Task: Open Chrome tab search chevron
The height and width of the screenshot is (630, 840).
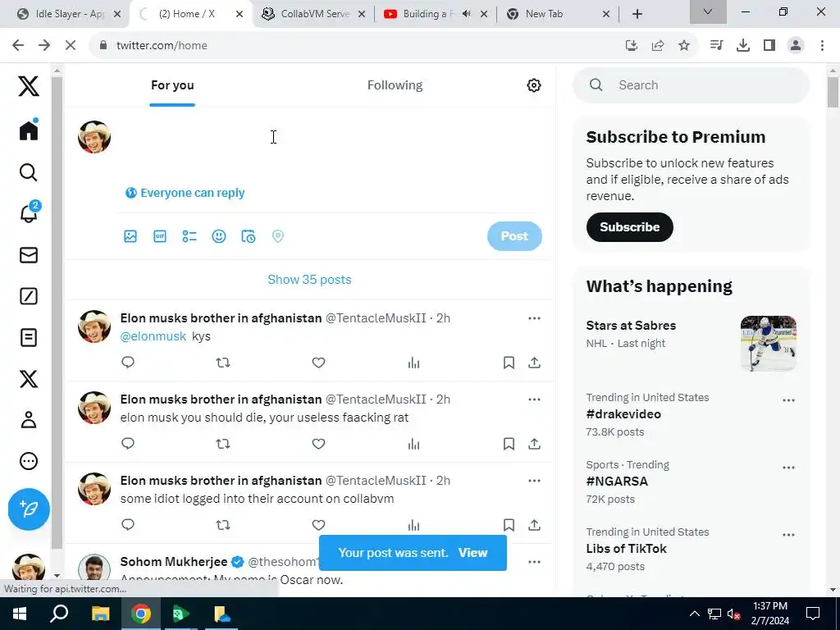Action: pyautogui.click(x=708, y=11)
